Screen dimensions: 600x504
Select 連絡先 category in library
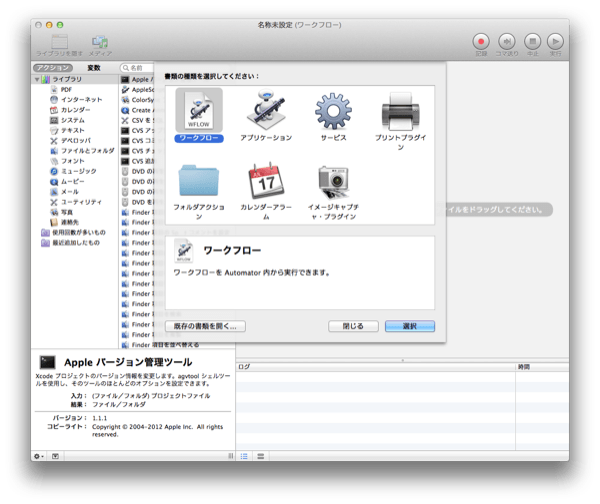tap(70, 222)
